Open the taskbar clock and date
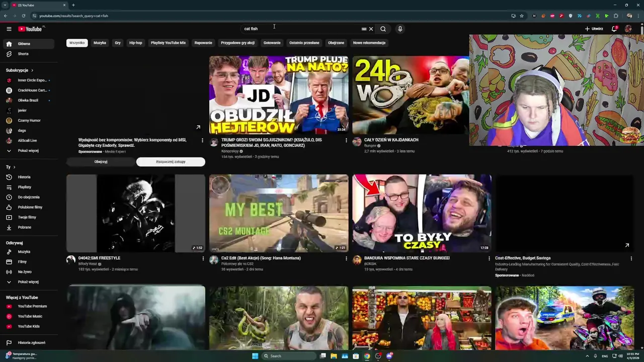 tap(632, 356)
